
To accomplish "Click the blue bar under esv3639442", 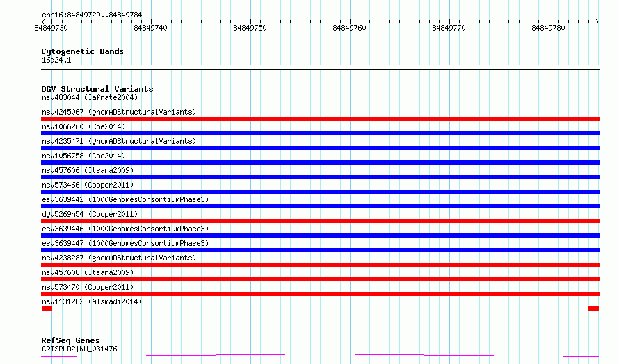I will tap(320, 206).
